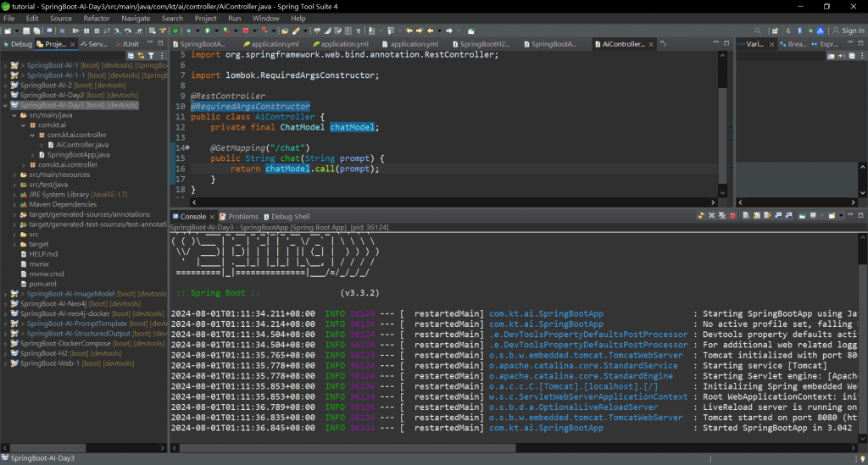Open pom.xml in the project tree
868x465 pixels.
[x=41, y=284]
